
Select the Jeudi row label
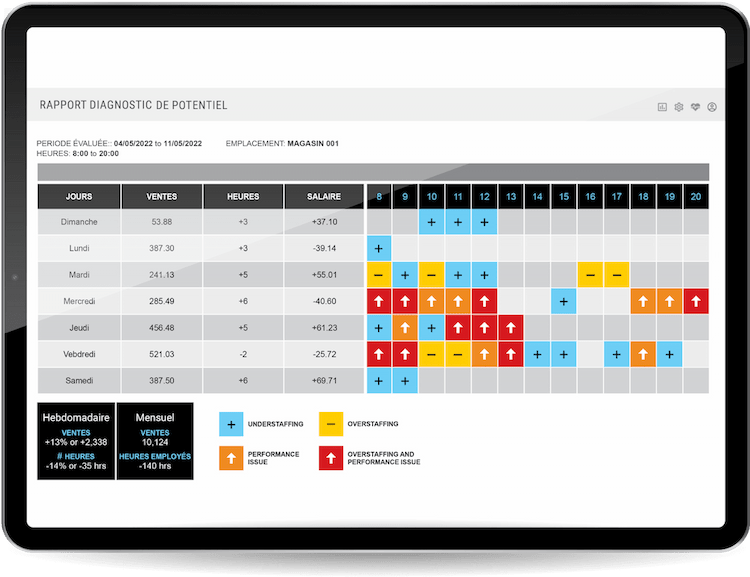tap(79, 328)
